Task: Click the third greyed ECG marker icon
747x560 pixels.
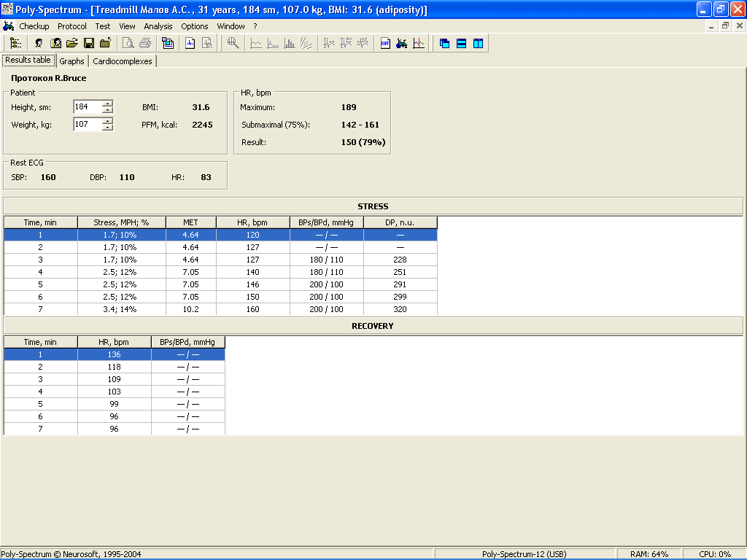Action: (x=363, y=43)
